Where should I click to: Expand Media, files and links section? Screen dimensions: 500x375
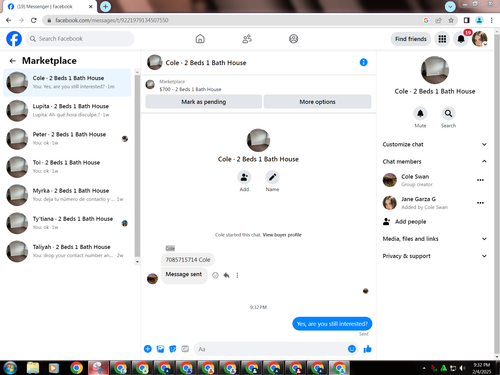[x=435, y=239]
